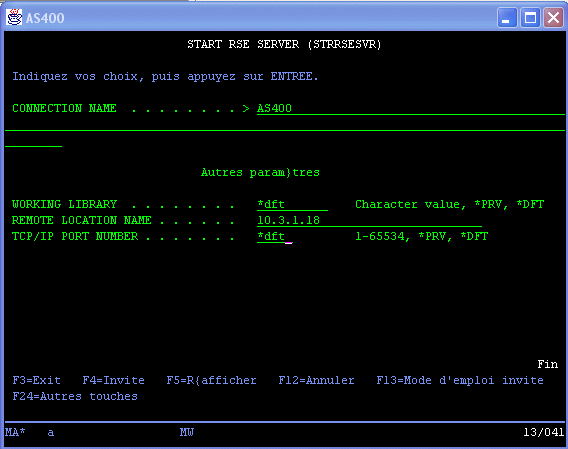Click the AS400 window title text

coord(45,18)
